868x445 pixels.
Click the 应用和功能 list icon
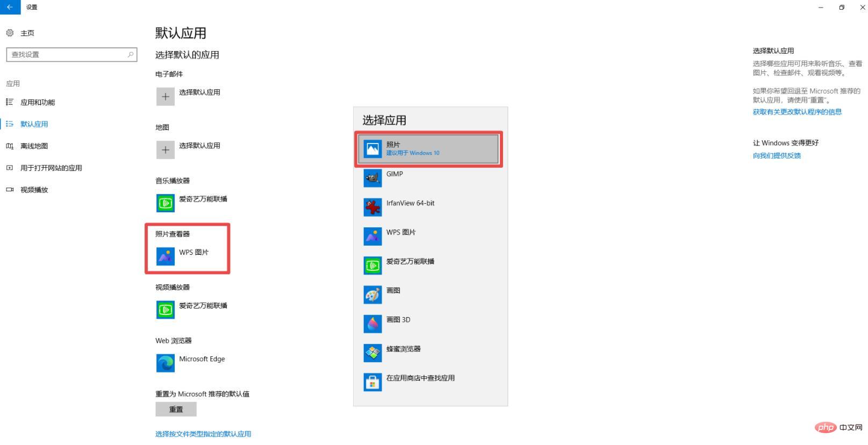(10, 102)
